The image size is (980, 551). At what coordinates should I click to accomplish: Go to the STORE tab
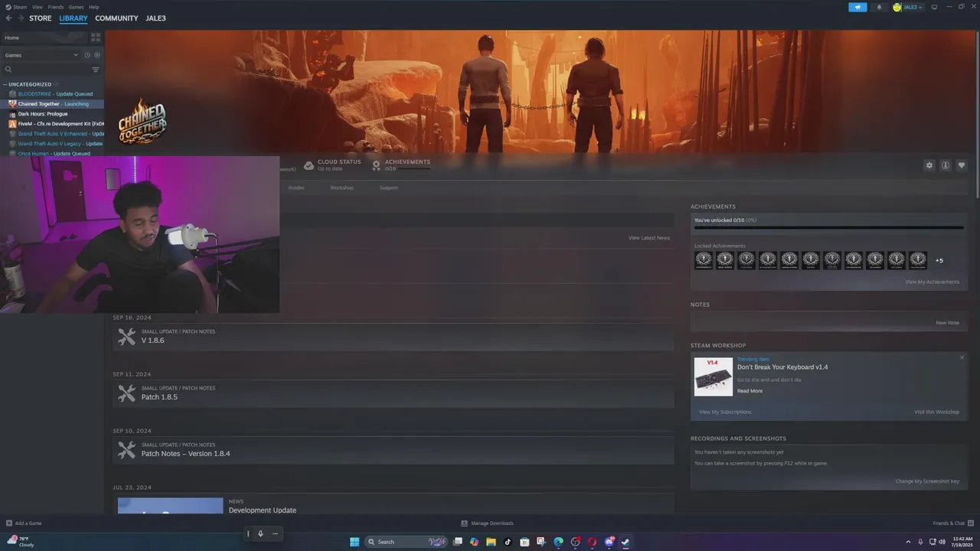tap(41, 18)
